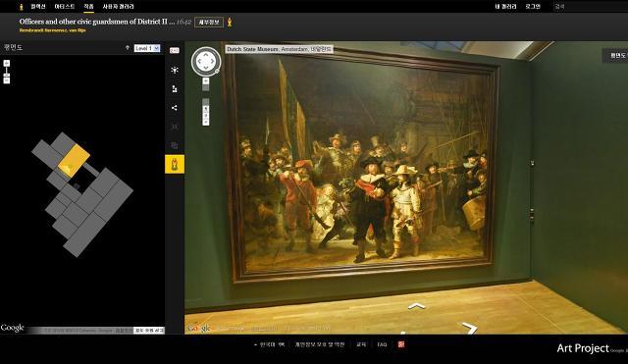628x364 pixels.
Task: Open Rembrandt Harmensz. van Rijn artist link
Action: click(x=52, y=30)
